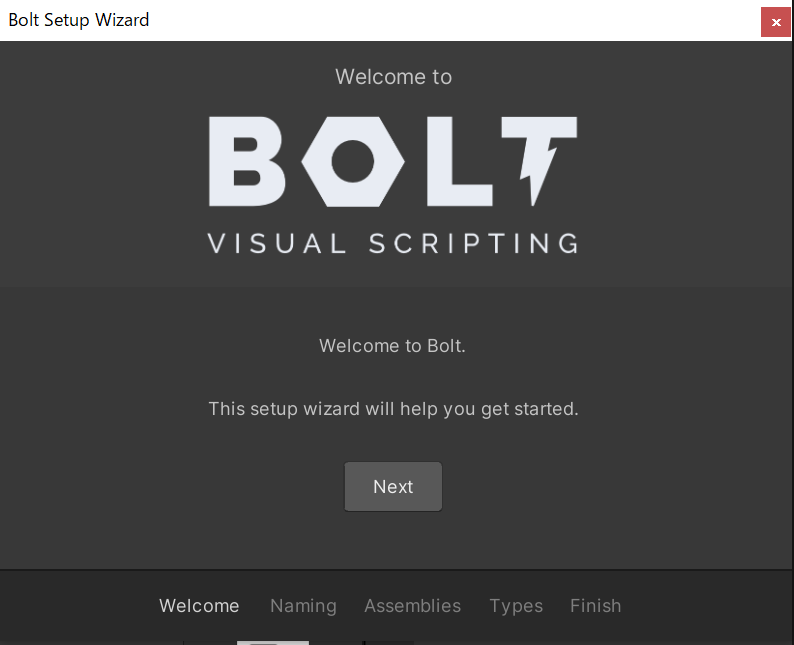Open the Assemblies step tab
Image resolution: width=794 pixels, height=645 pixels.
click(x=413, y=606)
